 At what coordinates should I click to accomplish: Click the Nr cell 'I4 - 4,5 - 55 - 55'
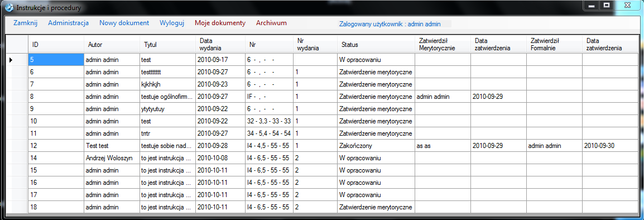[x=269, y=145]
